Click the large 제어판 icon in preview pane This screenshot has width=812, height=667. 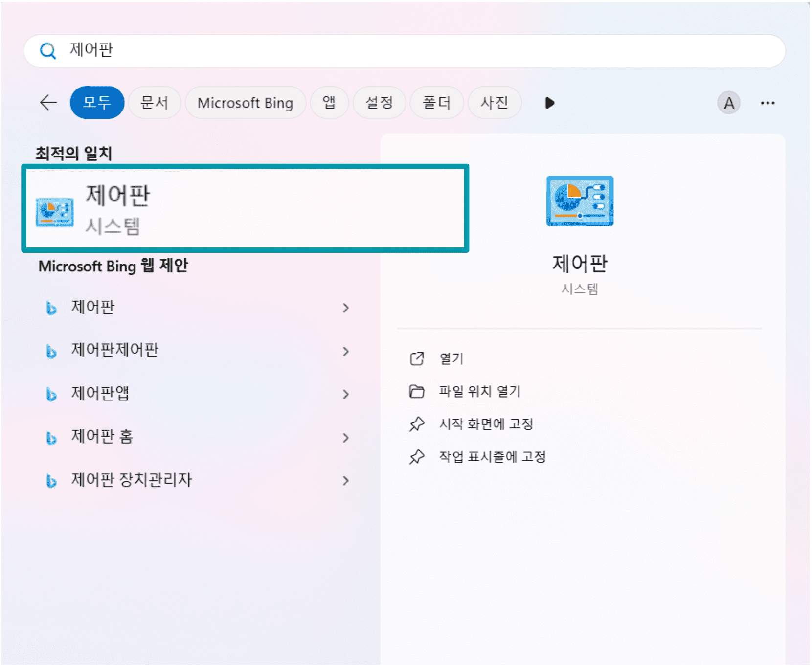point(579,201)
